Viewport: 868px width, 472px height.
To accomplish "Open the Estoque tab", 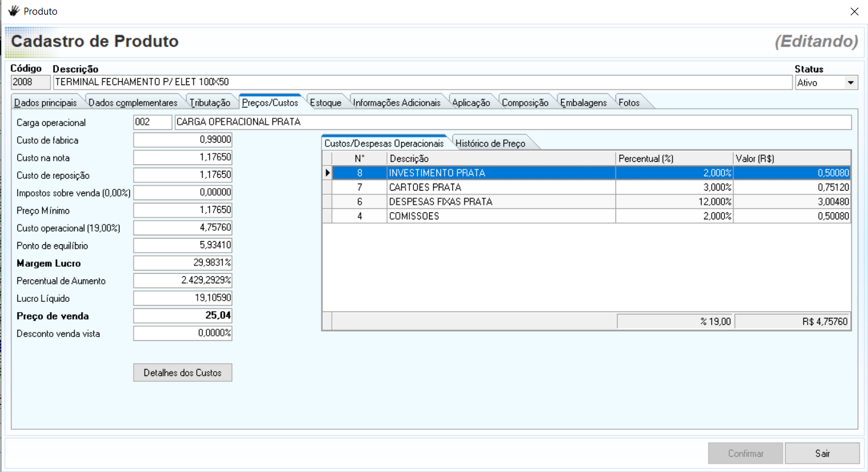I will pyautogui.click(x=326, y=102).
